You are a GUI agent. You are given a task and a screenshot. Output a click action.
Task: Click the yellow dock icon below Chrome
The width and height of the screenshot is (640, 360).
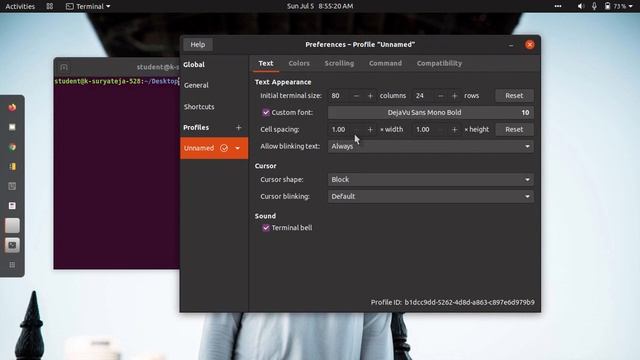(12, 167)
